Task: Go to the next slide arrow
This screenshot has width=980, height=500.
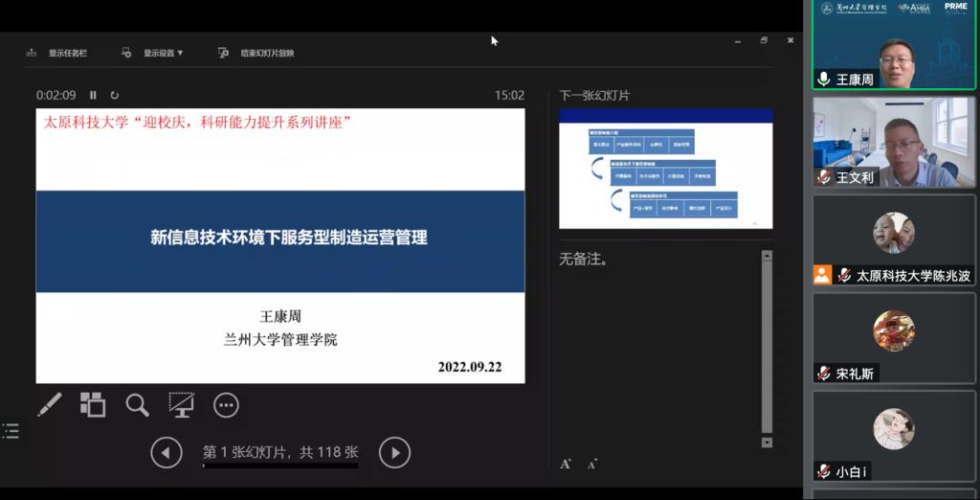Action: [394, 452]
